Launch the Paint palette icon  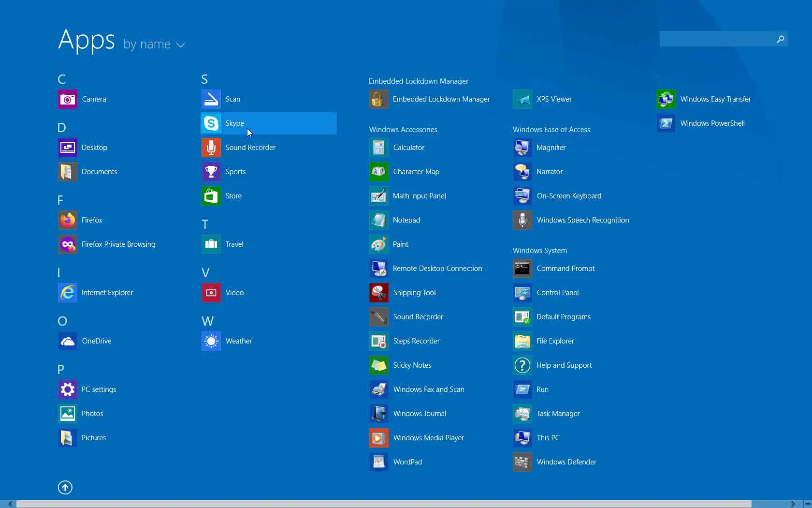tap(379, 244)
